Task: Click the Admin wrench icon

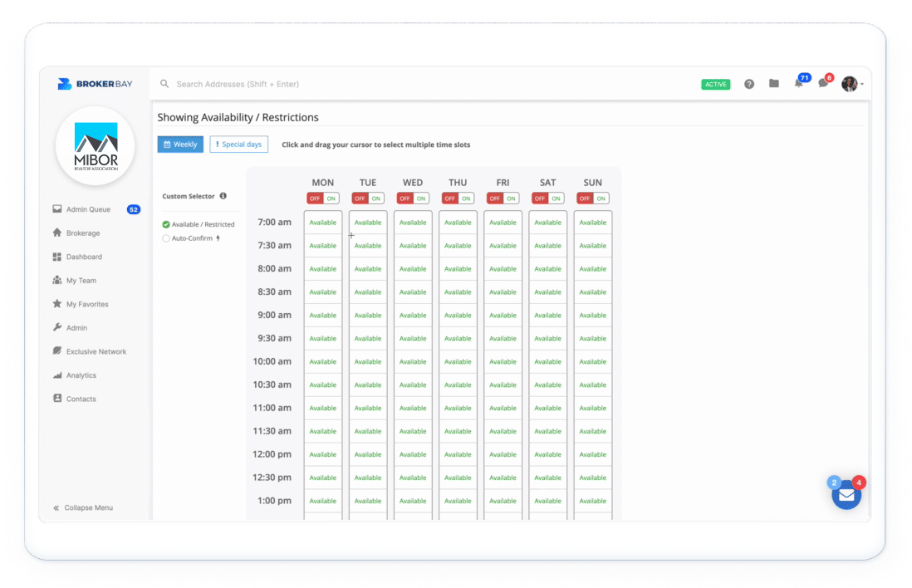Action: point(57,327)
